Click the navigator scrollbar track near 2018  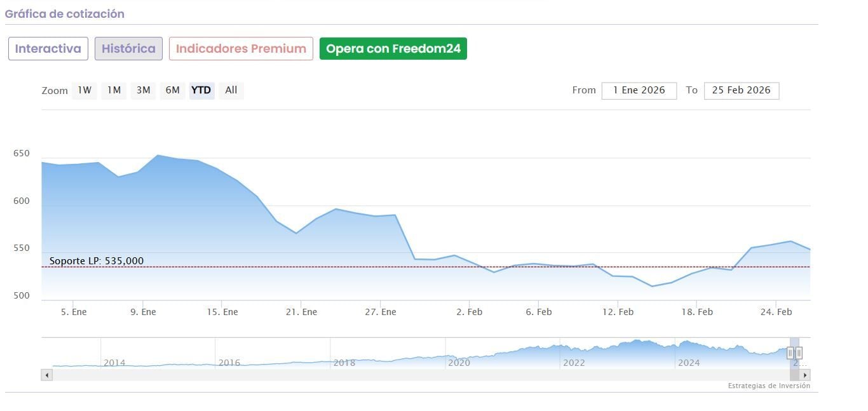tap(343, 375)
